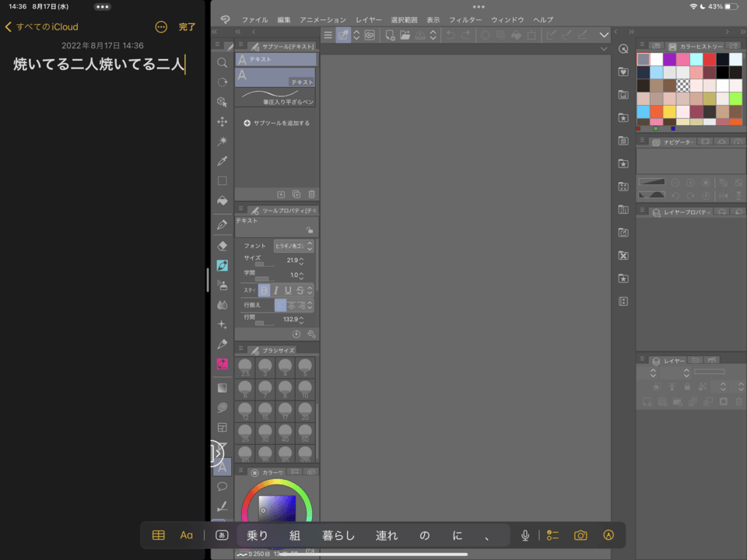
Task: Collapse the top toolbar with the chevron
Action: [x=604, y=34]
